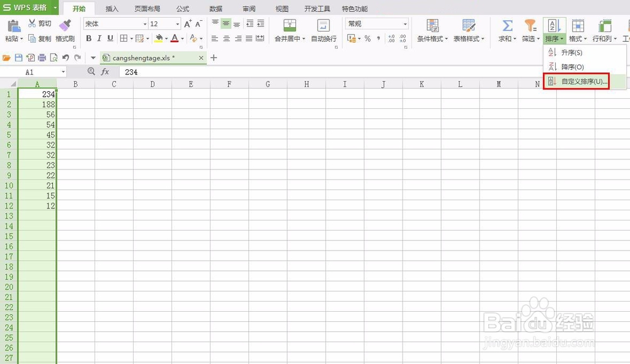The image size is (630, 364).
Task: Align cell text to the left
Action: pyautogui.click(x=215, y=38)
